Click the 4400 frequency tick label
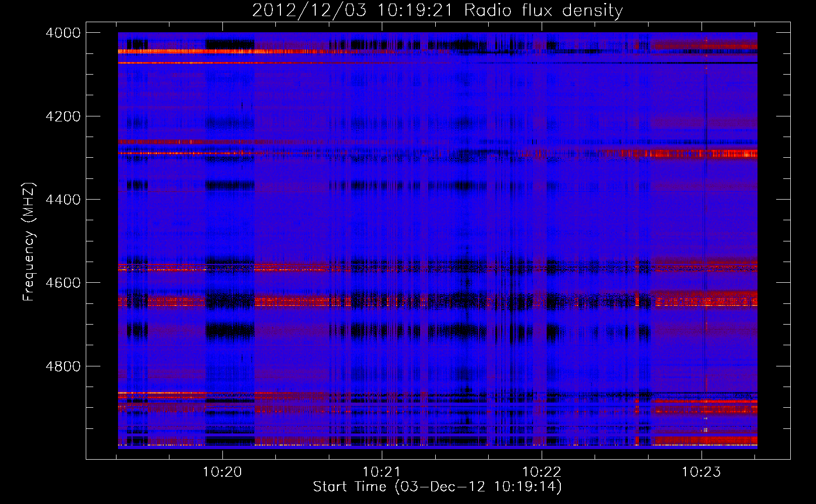Viewport: 816px width, 504px height. coord(63,200)
